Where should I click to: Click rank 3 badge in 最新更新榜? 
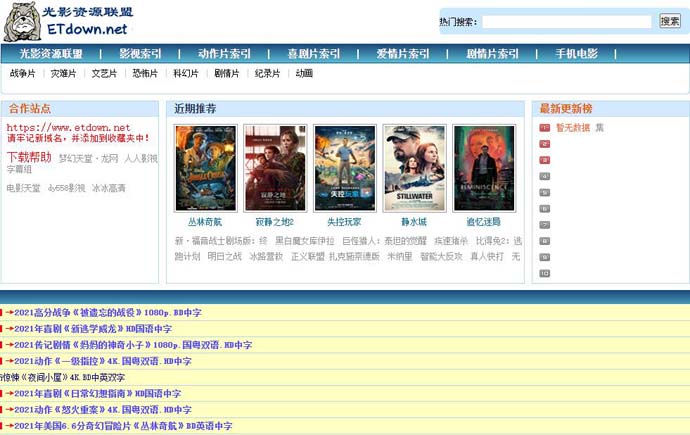[x=545, y=160]
